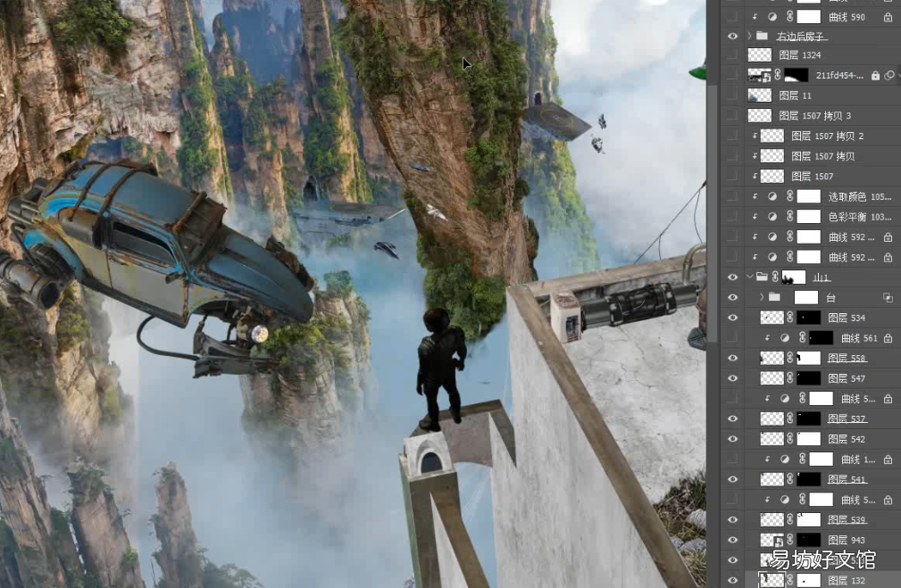Click the black mask thumbnail of 211fd454 layer
901x588 pixels.
(x=797, y=75)
